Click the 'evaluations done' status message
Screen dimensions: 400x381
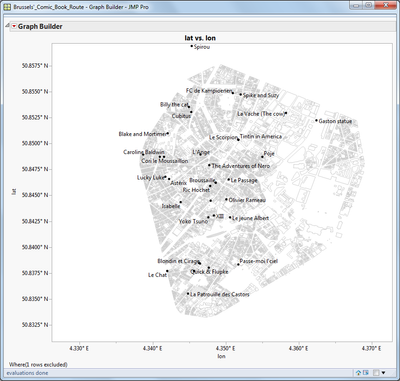[x=27, y=373]
